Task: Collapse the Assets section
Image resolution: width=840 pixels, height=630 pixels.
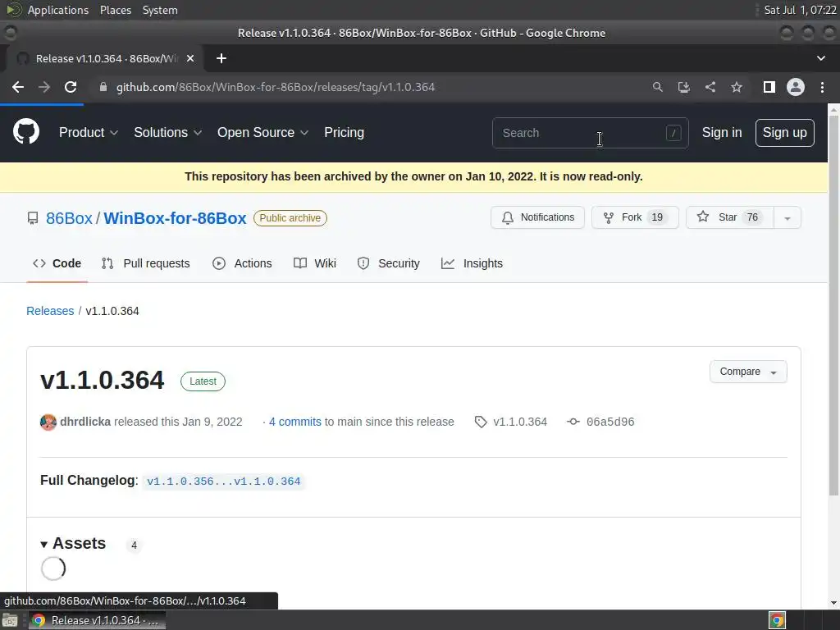Action: point(73,543)
